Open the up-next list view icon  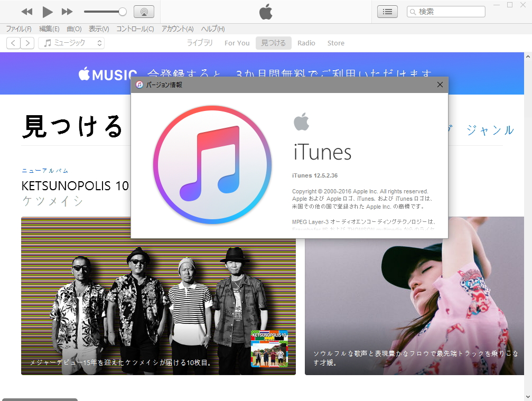pyautogui.click(x=387, y=11)
